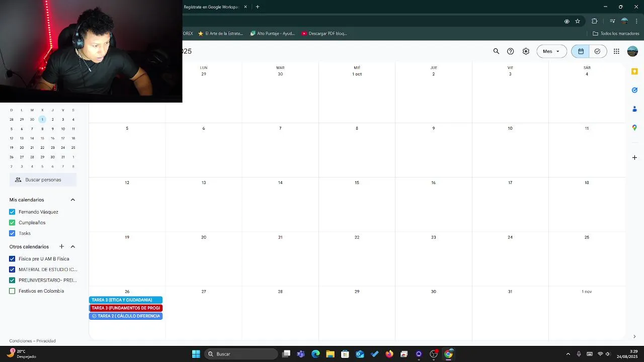Open TAREA 3 (FUNDAMENTOS DE PROG event

coord(126,308)
